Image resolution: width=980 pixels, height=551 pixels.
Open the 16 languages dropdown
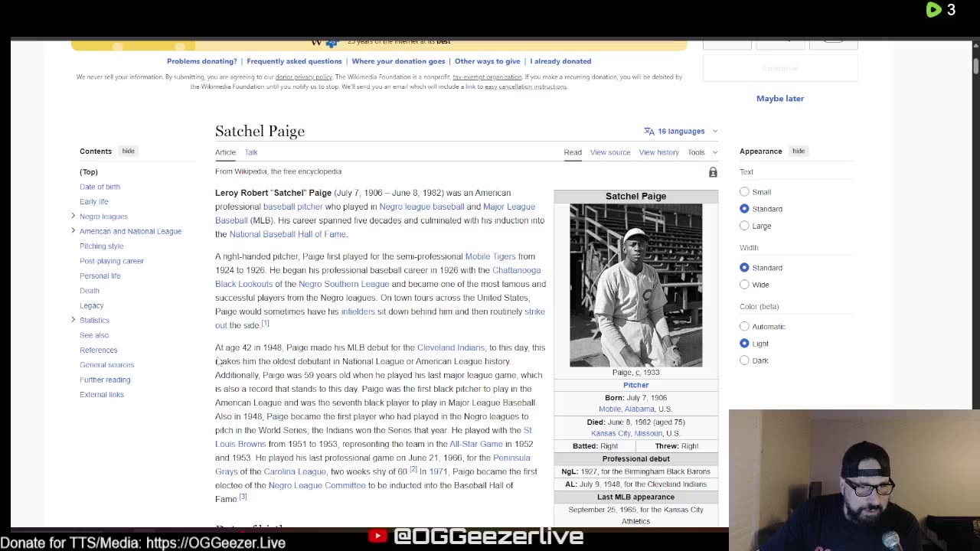(681, 132)
